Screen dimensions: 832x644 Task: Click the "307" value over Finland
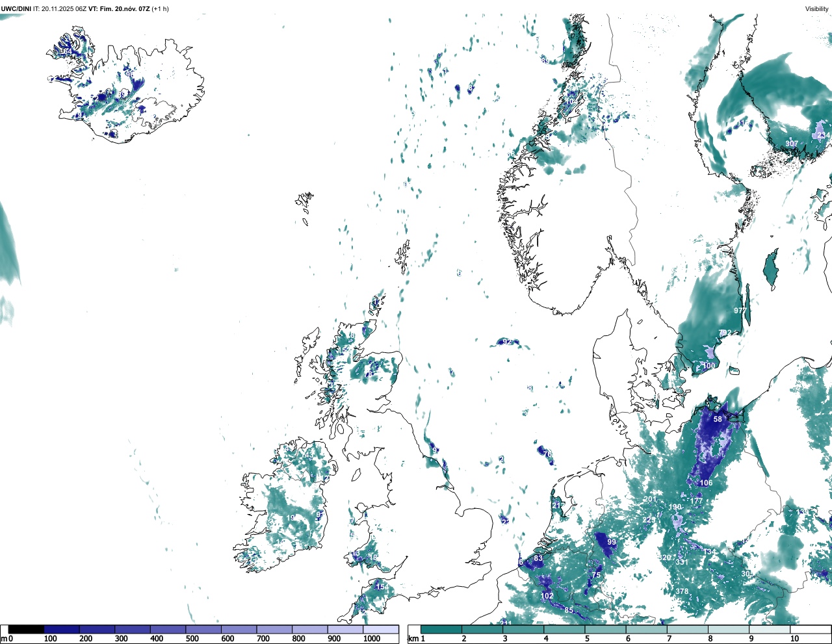[x=792, y=144]
